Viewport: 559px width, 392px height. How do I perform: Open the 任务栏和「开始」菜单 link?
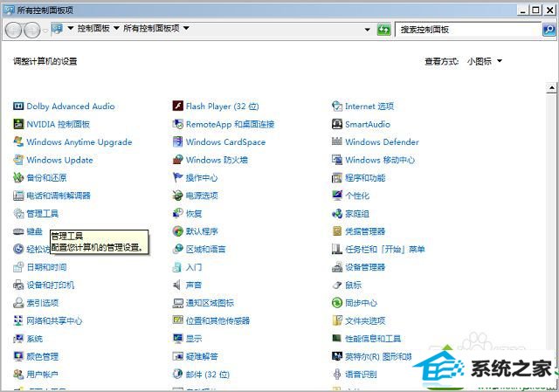pos(384,249)
